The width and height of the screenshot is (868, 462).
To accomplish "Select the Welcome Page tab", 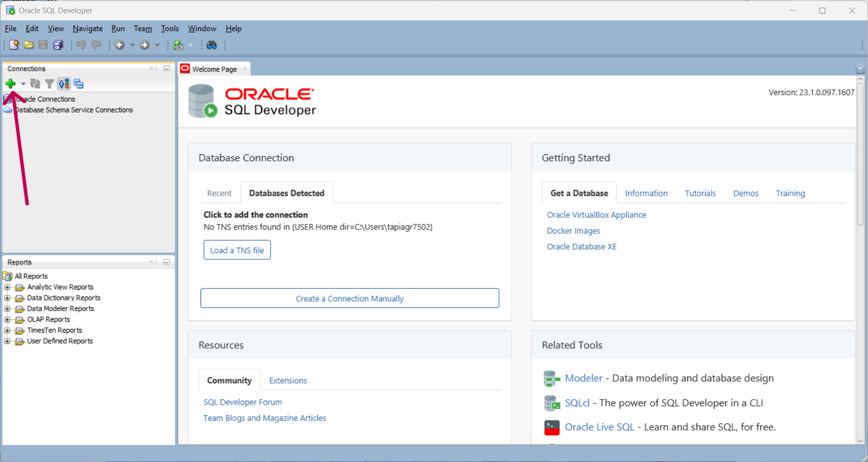I will pos(214,69).
